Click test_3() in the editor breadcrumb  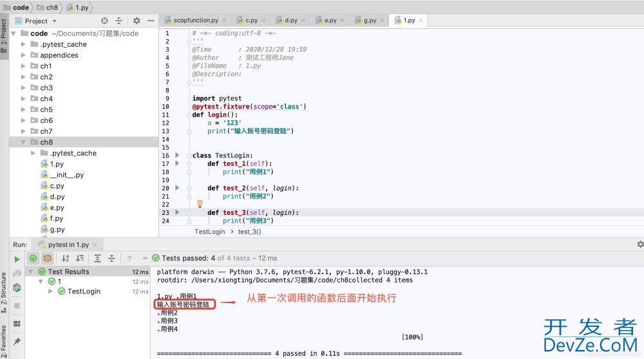pyautogui.click(x=249, y=232)
